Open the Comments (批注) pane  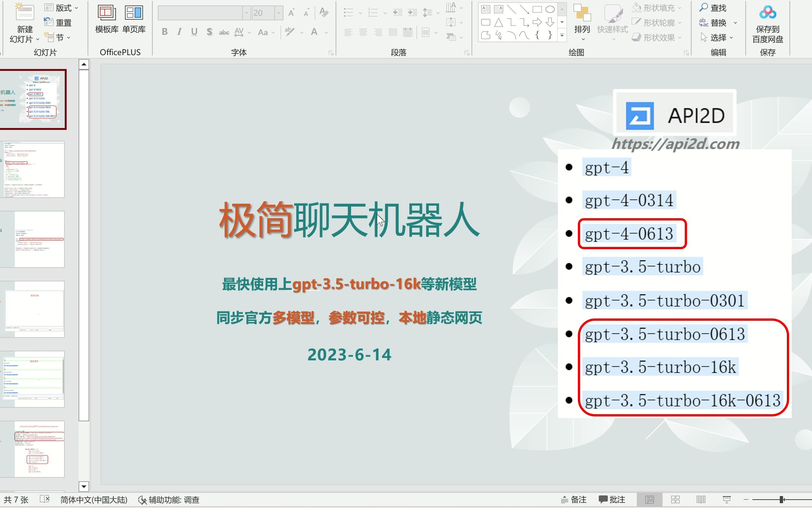click(612, 500)
